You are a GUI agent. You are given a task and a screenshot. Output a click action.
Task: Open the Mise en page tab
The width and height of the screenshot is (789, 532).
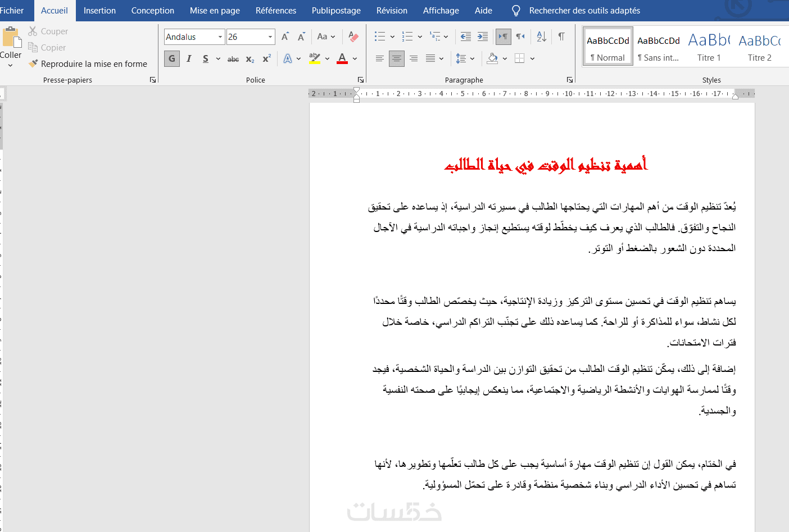point(215,11)
